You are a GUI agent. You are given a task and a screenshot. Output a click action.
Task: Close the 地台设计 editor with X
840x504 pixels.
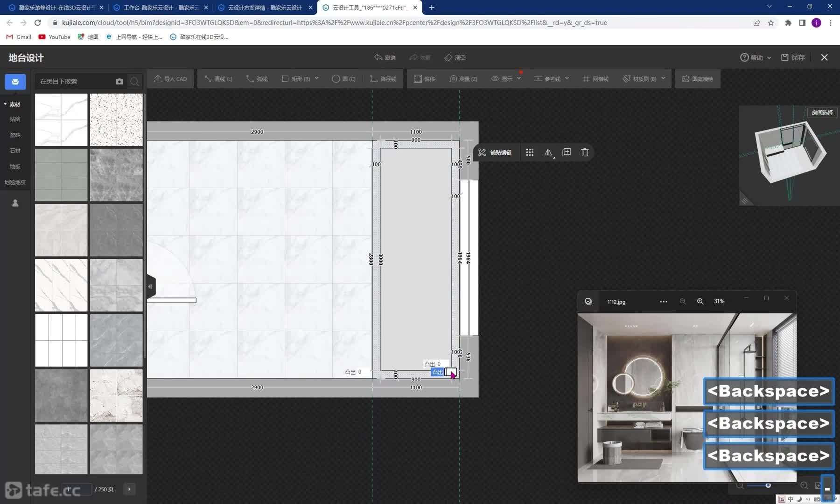pyautogui.click(x=825, y=57)
